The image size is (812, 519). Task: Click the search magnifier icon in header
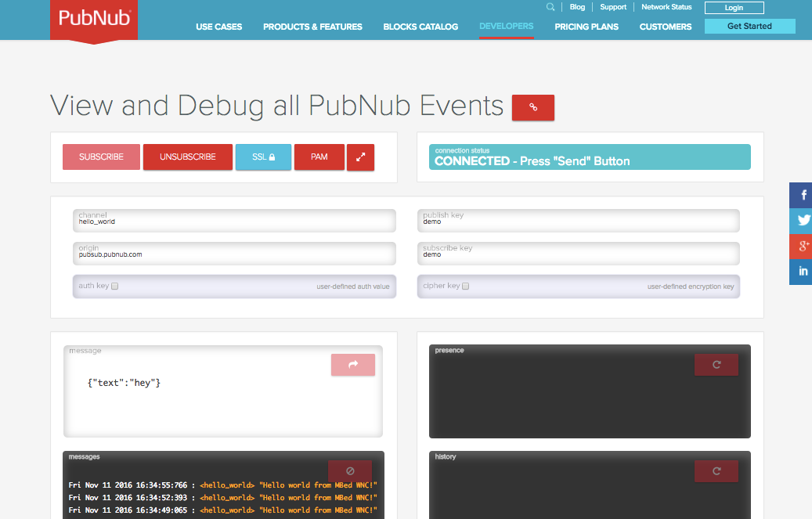click(x=550, y=7)
